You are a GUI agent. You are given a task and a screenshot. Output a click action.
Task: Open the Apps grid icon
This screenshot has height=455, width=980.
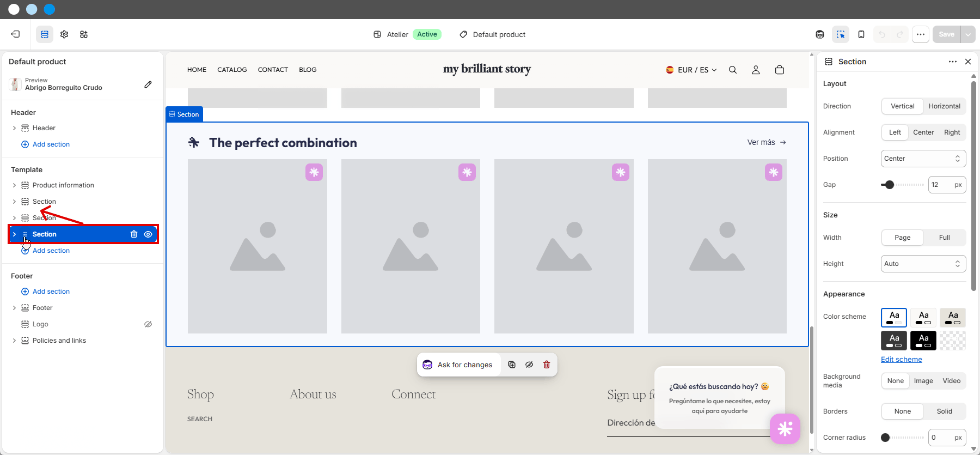84,34
